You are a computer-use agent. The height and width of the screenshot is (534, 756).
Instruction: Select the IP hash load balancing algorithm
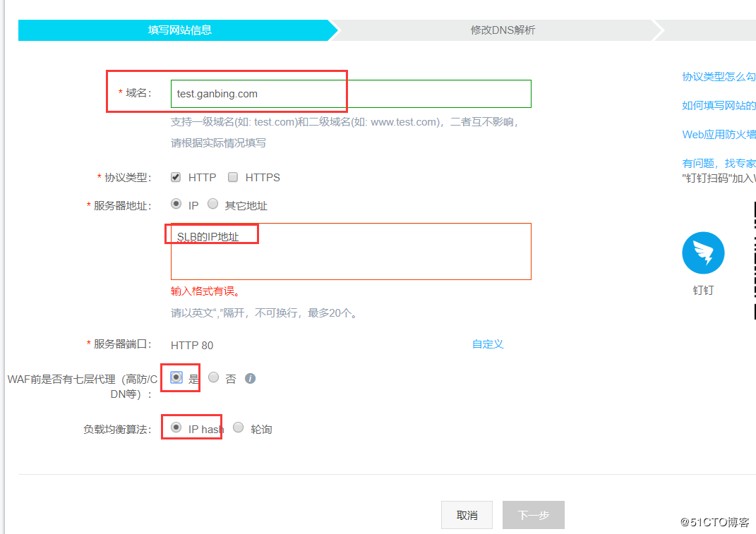tap(175, 427)
